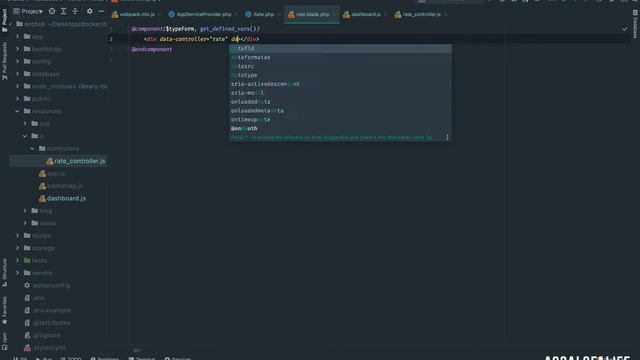640x360 pixels.
Task: Expand the css folder
Action: pos(25,123)
